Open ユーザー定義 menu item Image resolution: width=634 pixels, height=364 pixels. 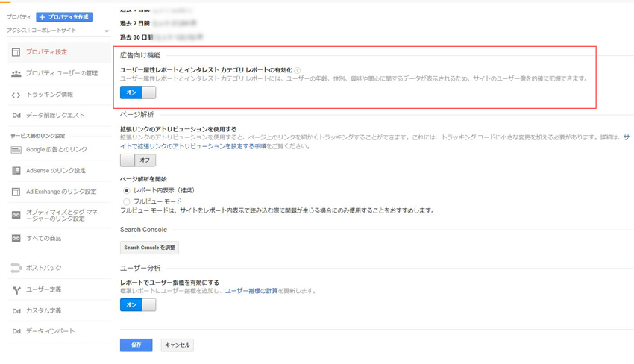point(59,289)
